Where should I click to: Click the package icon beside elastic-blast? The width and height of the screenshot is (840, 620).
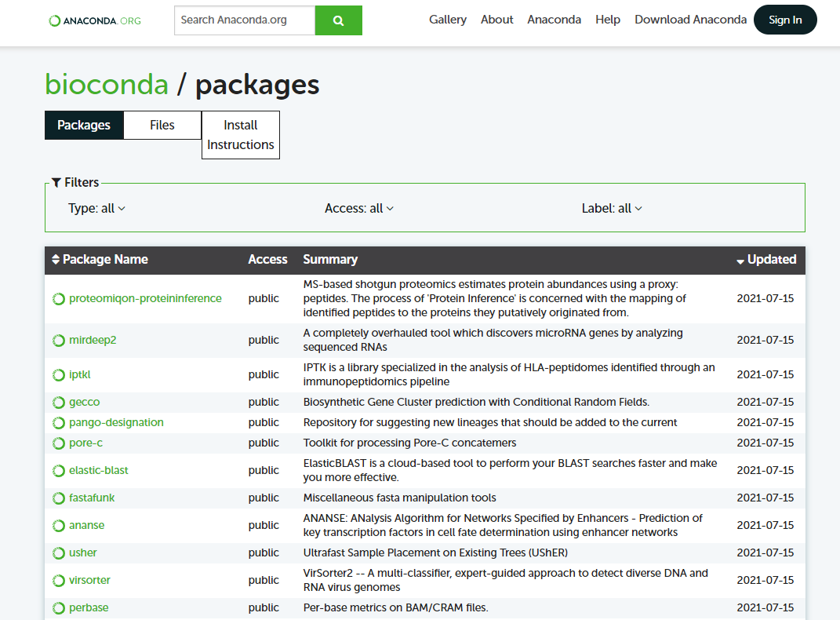(x=59, y=471)
